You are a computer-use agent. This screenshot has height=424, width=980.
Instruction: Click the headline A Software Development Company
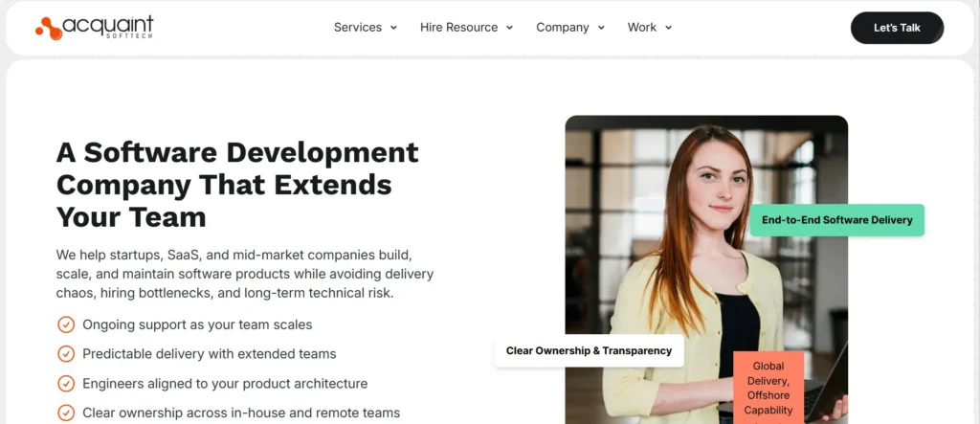(237, 185)
